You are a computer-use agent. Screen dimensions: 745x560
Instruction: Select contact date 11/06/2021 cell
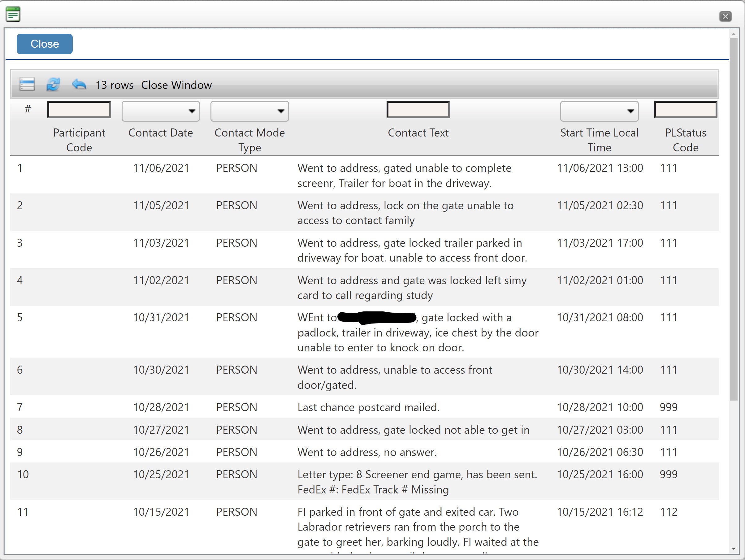click(161, 168)
